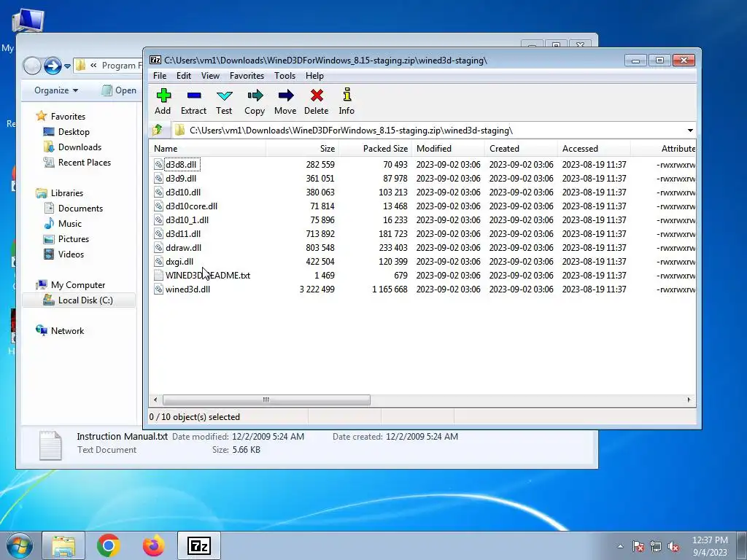Open the Favorites menu
Viewport: 747px width, 560px height.
pyautogui.click(x=247, y=76)
